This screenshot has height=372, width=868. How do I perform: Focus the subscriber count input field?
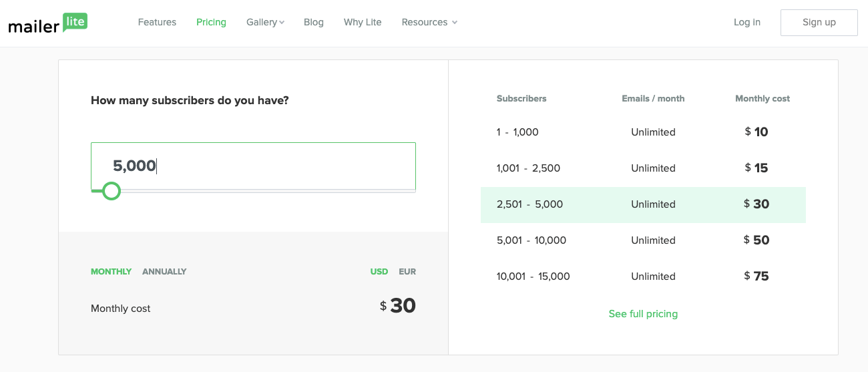click(x=253, y=166)
